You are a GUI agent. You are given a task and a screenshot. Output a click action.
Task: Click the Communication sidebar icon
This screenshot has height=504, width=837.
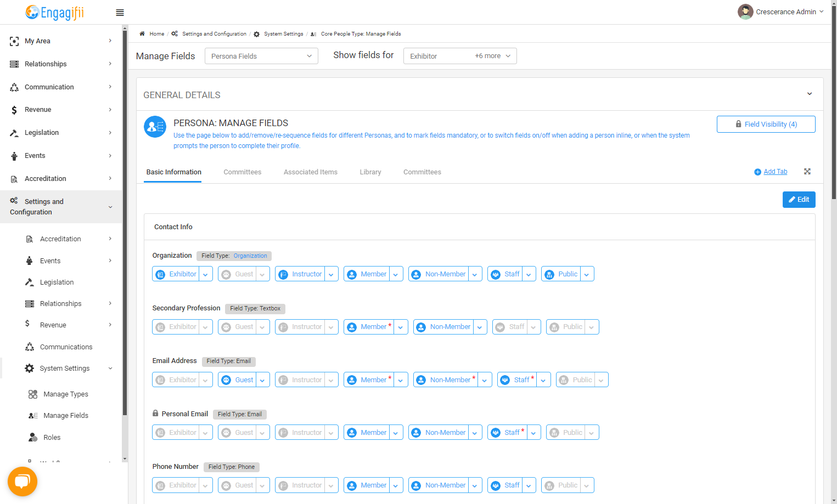click(x=14, y=87)
